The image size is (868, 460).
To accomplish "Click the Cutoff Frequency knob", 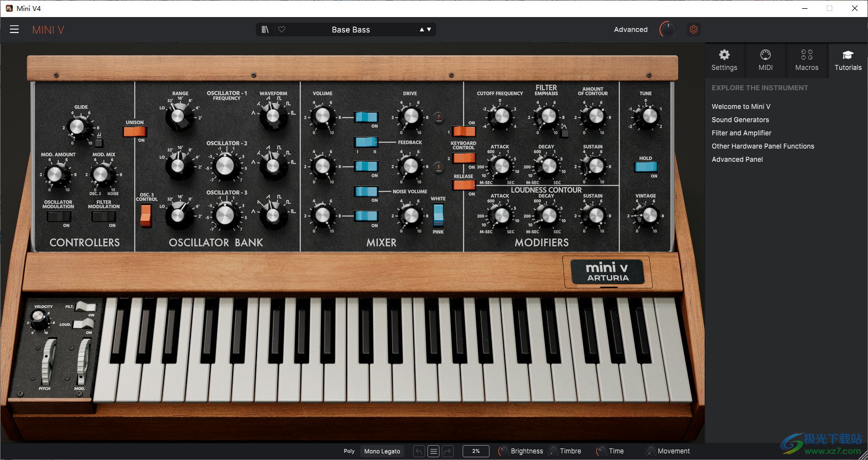I will coord(502,116).
